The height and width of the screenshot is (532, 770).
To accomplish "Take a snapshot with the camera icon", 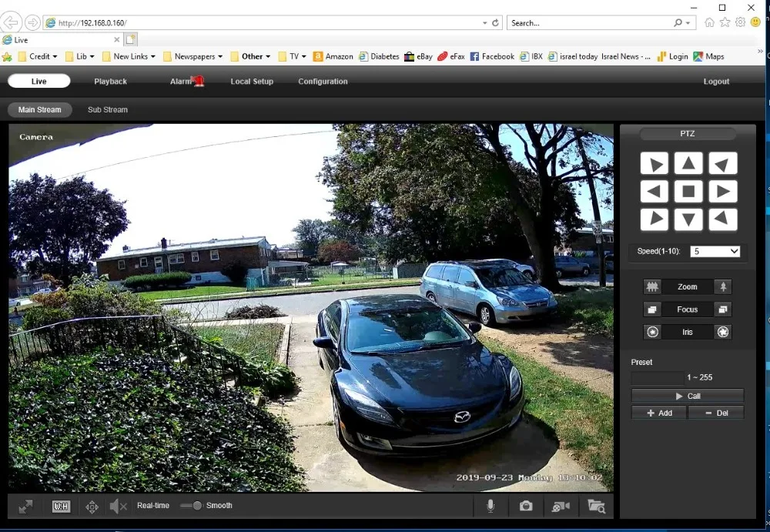I will point(526,506).
